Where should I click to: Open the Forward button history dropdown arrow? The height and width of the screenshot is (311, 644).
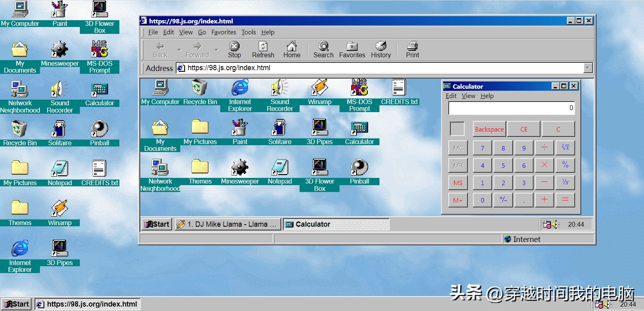click(x=216, y=50)
